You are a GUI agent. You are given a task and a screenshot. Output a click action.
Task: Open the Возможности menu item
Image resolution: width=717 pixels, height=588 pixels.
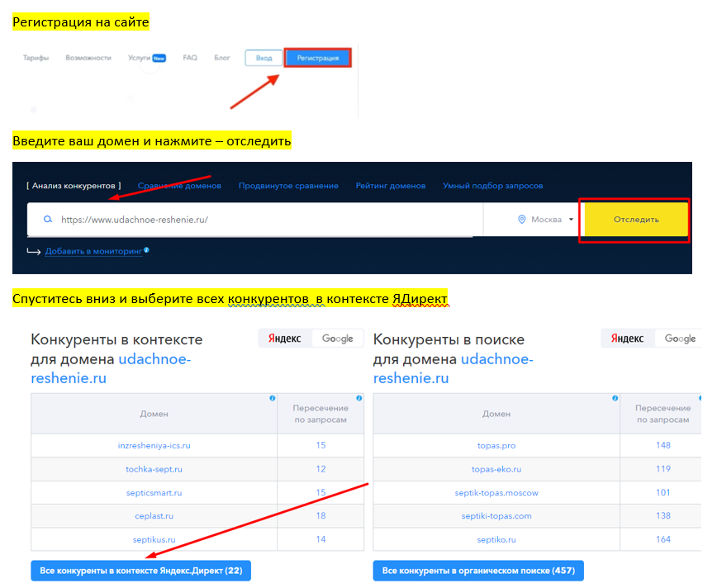click(x=88, y=58)
